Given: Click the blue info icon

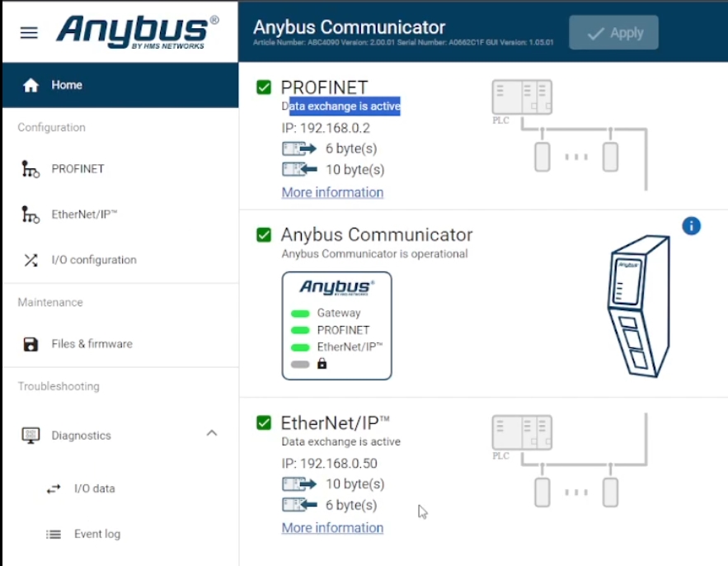Looking at the screenshot, I should click(x=691, y=225).
